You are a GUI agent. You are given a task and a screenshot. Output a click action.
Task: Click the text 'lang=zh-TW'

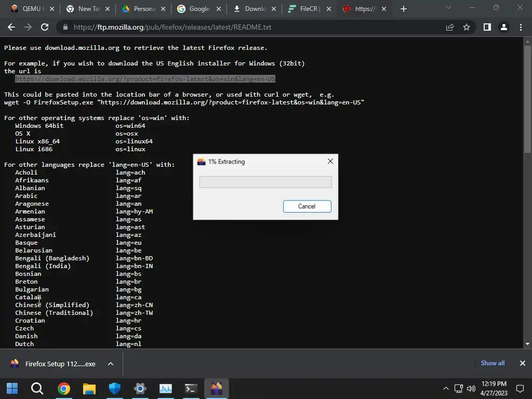pyautogui.click(x=135, y=313)
